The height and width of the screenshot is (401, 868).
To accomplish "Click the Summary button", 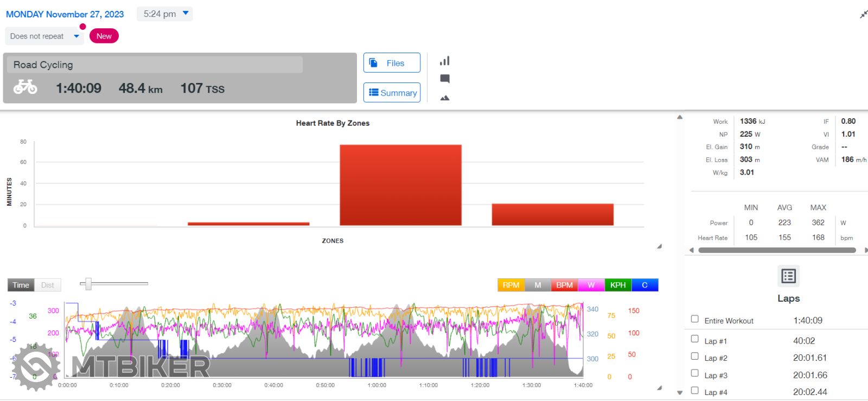I will pyautogui.click(x=392, y=93).
